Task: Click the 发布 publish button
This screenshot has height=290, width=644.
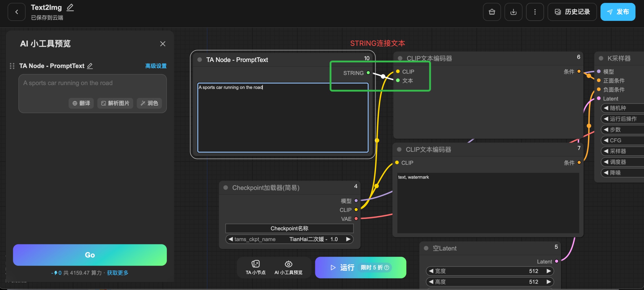Action: 617,12
